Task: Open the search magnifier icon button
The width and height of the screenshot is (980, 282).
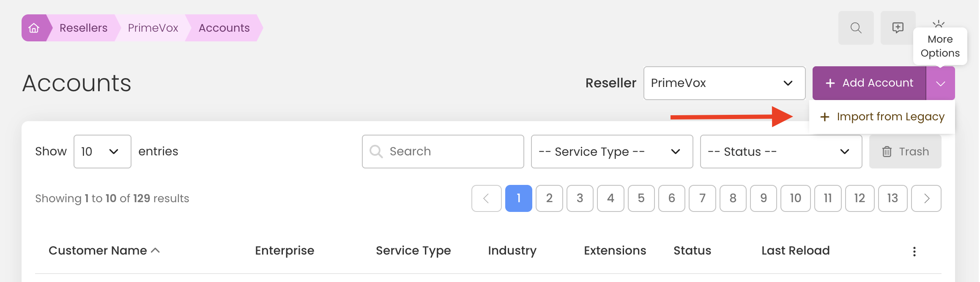Action: pos(856,28)
